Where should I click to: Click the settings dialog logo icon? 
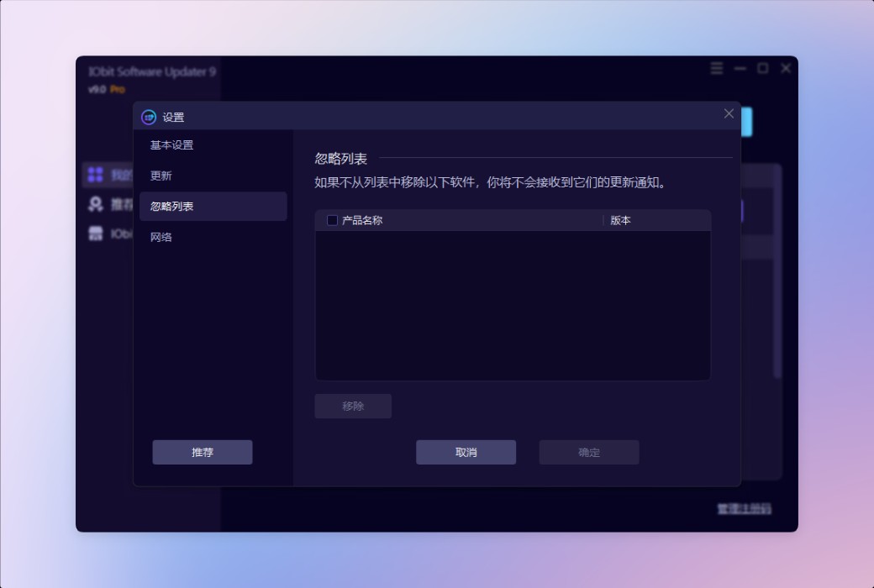click(x=148, y=117)
